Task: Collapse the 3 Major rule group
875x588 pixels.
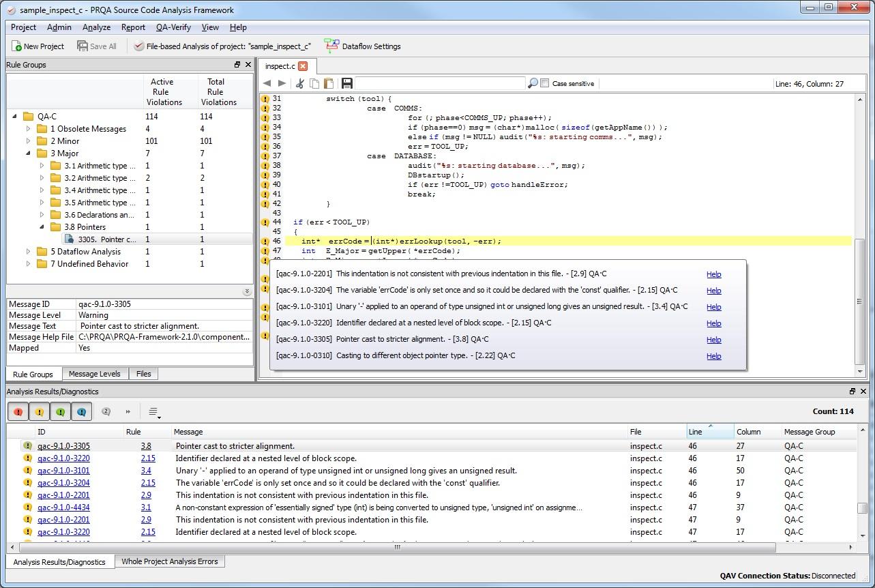Action: tap(29, 153)
